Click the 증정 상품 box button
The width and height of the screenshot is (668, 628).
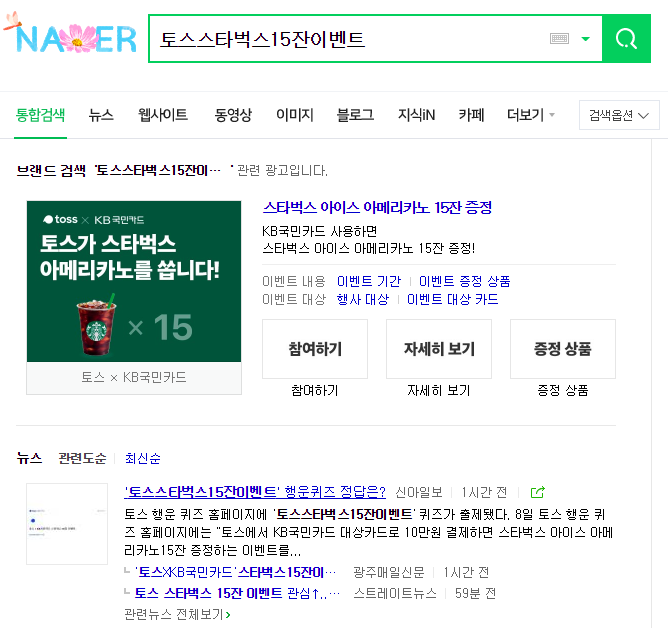[x=563, y=349]
